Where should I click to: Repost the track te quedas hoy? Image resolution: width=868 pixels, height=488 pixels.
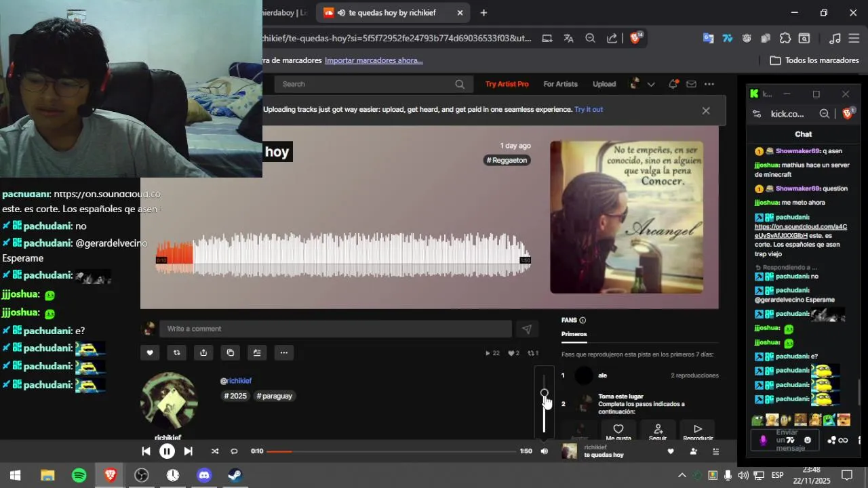177,352
